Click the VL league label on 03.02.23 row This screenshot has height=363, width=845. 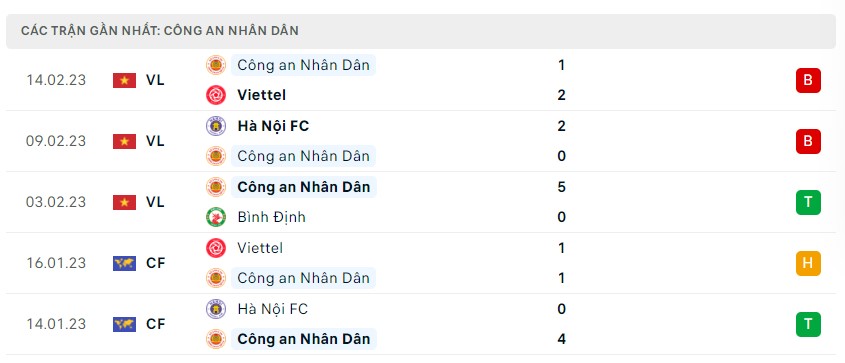(x=155, y=202)
